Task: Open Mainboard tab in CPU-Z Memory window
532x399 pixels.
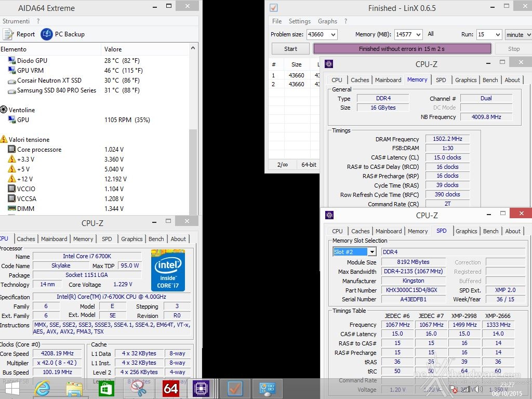Action: (x=388, y=80)
